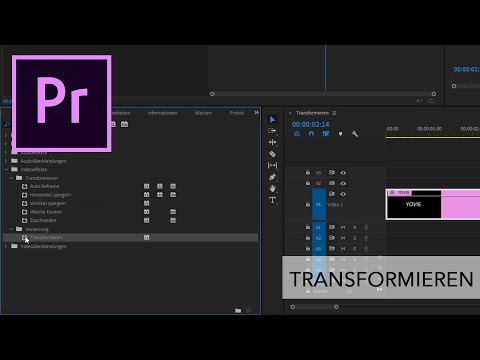480x360 pixels.
Task: Select the Razor tool
Action: pos(272,154)
